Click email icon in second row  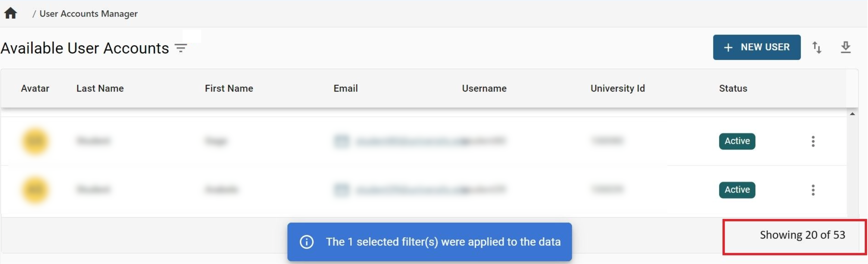[341, 190]
